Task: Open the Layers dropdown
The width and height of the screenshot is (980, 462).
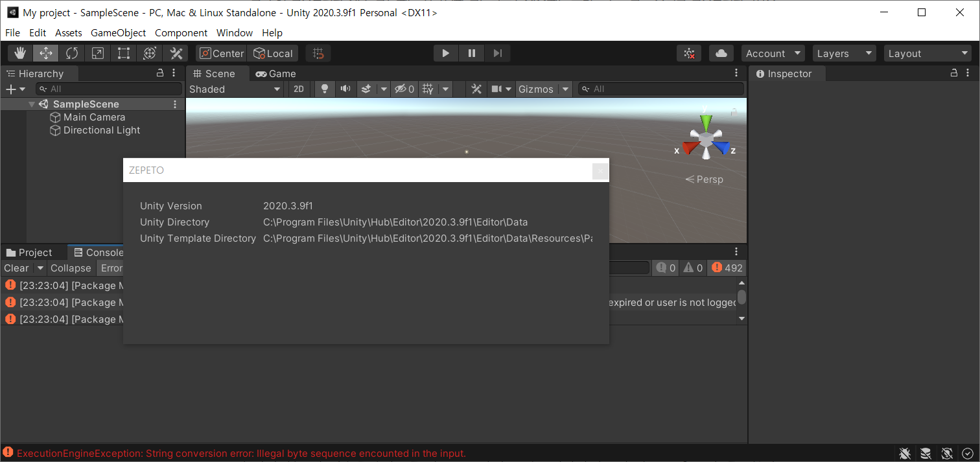Action: point(844,53)
